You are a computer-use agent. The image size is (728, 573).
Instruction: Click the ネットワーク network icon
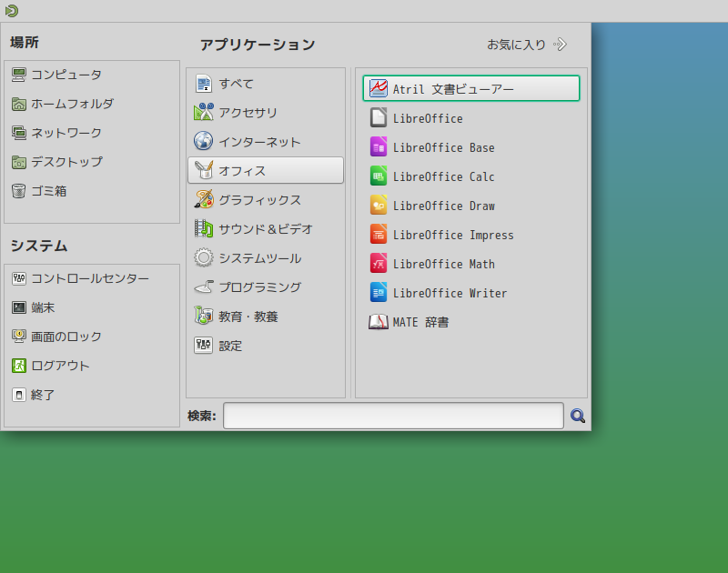(x=18, y=133)
